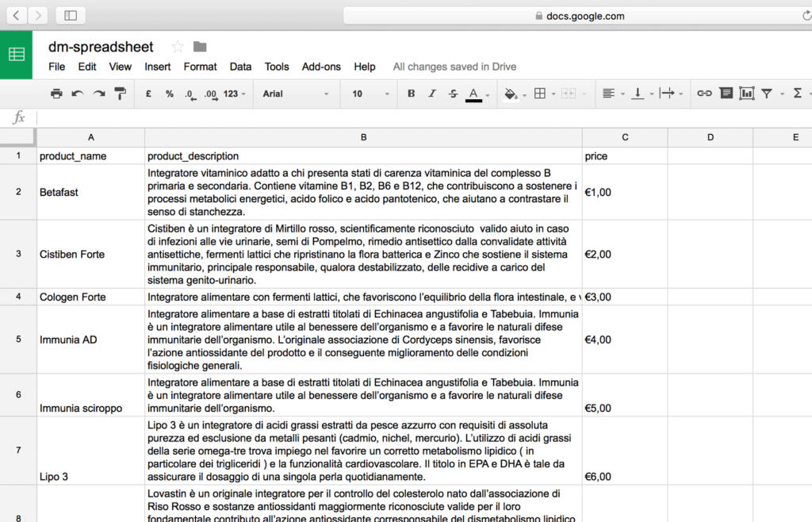Insert a link
Image resolution: width=812 pixels, height=522 pixels.
point(704,94)
